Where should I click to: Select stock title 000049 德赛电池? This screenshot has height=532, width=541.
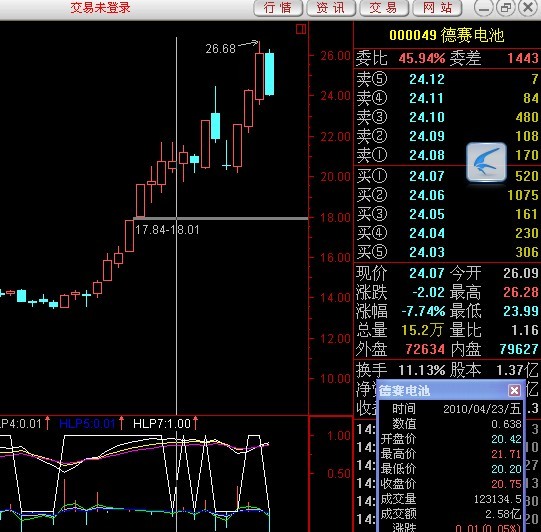[x=446, y=35]
